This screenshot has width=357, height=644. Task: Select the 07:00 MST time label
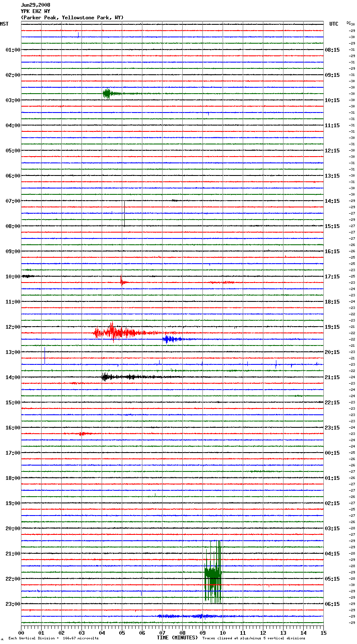tap(13, 201)
